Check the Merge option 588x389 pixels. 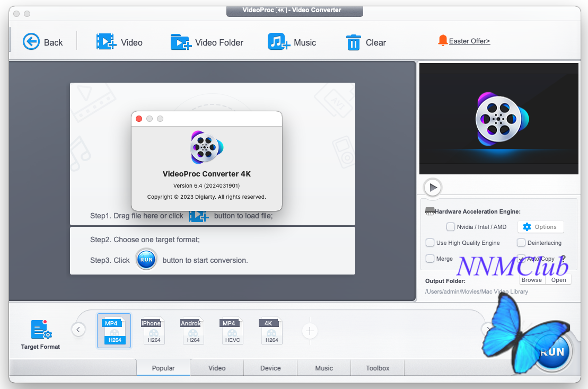(430, 259)
